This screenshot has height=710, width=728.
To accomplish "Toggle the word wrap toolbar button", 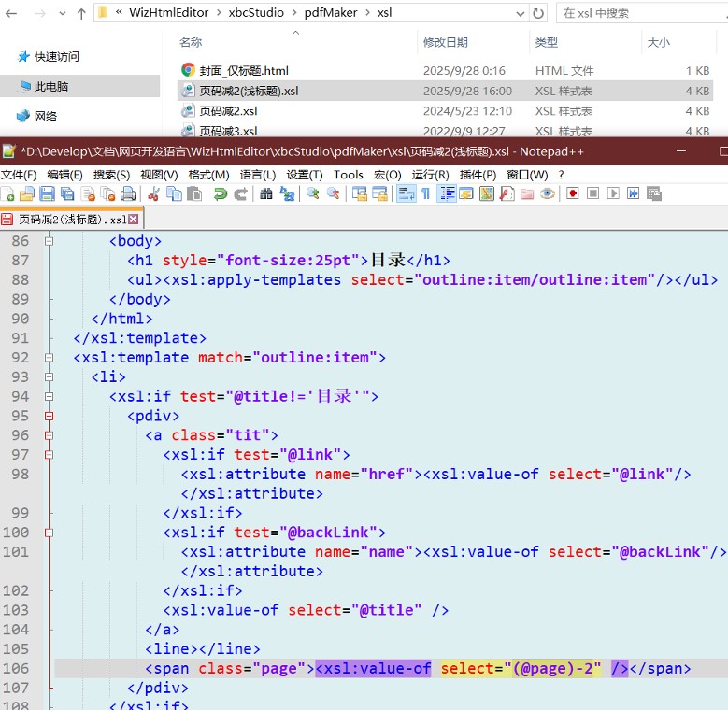I will click(407, 193).
